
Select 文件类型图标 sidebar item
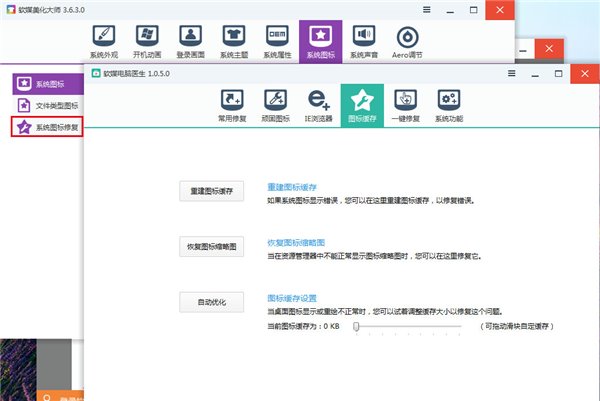pos(48,105)
